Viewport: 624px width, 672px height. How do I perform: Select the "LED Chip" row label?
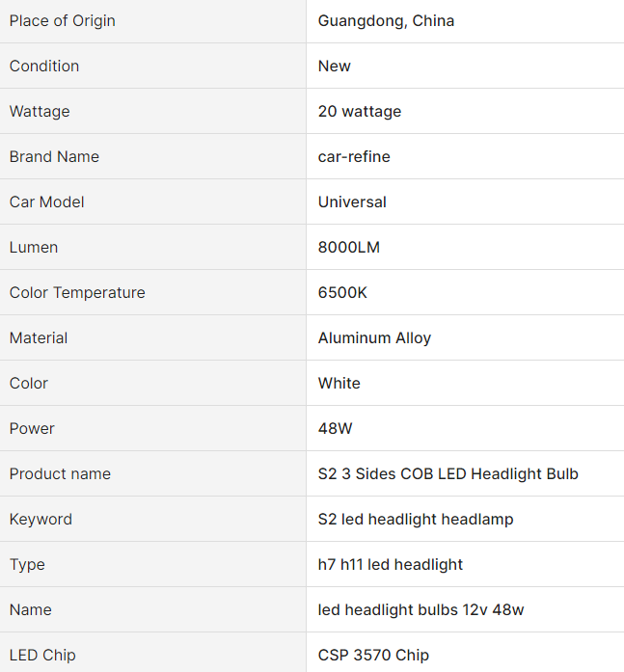pos(42,655)
